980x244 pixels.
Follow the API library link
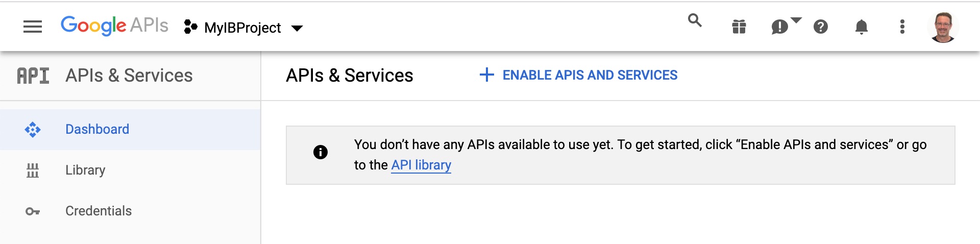pos(421,165)
